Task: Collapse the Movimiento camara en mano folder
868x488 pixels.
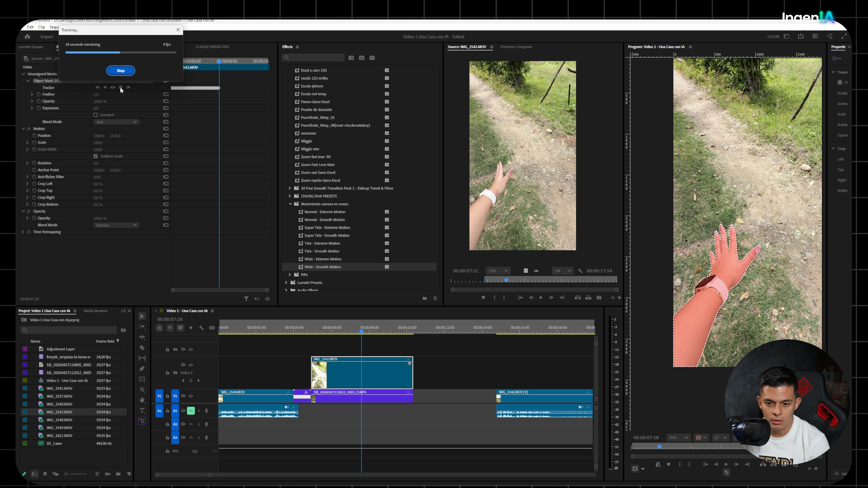Action: [290, 204]
